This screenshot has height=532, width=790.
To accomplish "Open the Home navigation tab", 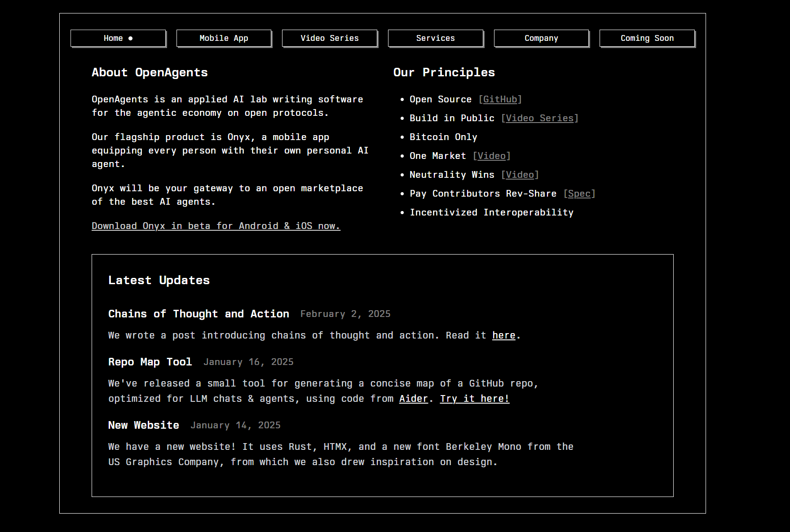I will 118,38.
